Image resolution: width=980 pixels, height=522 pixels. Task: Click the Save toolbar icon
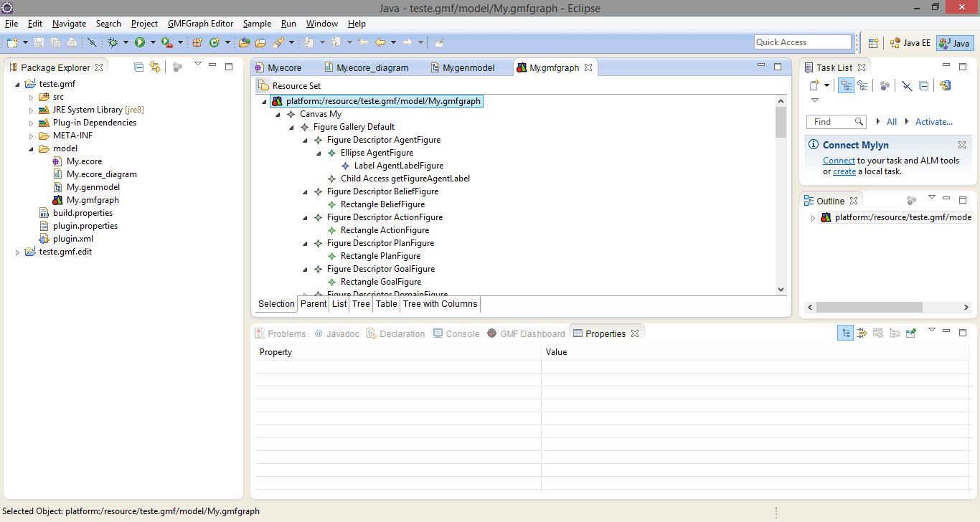coord(39,43)
